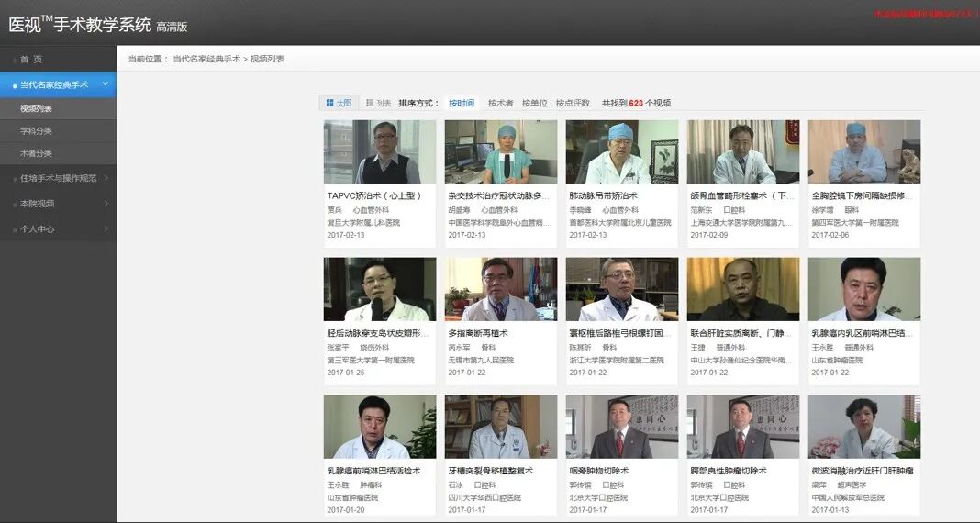Open the 颌骨血管畸形栓塞术 video thumbnail
The width and height of the screenshot is (980, 523).
pyautogui.click(x=743, y=151)
